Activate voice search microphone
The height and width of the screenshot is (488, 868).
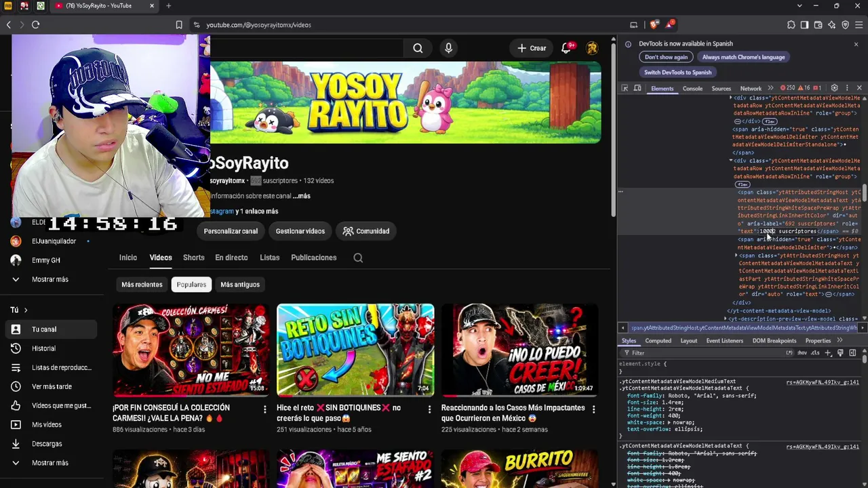[448, 48]
